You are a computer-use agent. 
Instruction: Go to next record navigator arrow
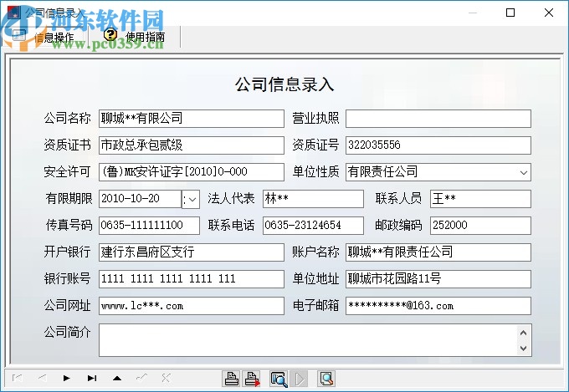tap(67, 379)
